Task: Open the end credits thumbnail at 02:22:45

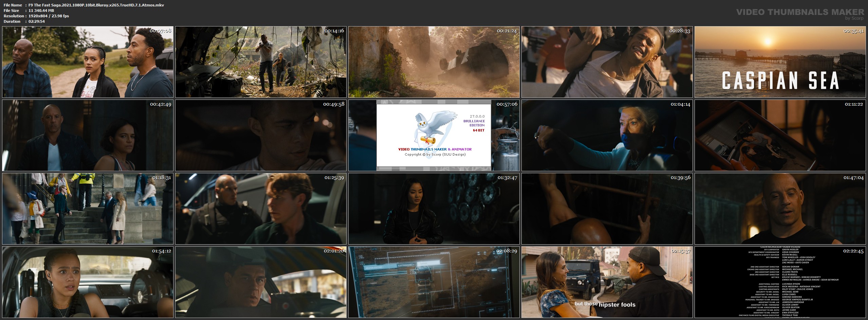Action: pyautogui.click(x=780, y=282)
